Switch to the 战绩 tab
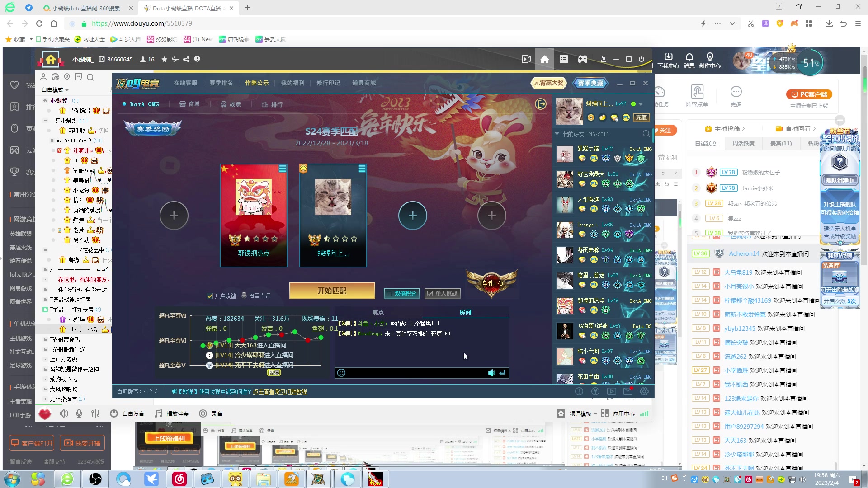This screenshot has height=488, width=868. [x=231, y=104]
